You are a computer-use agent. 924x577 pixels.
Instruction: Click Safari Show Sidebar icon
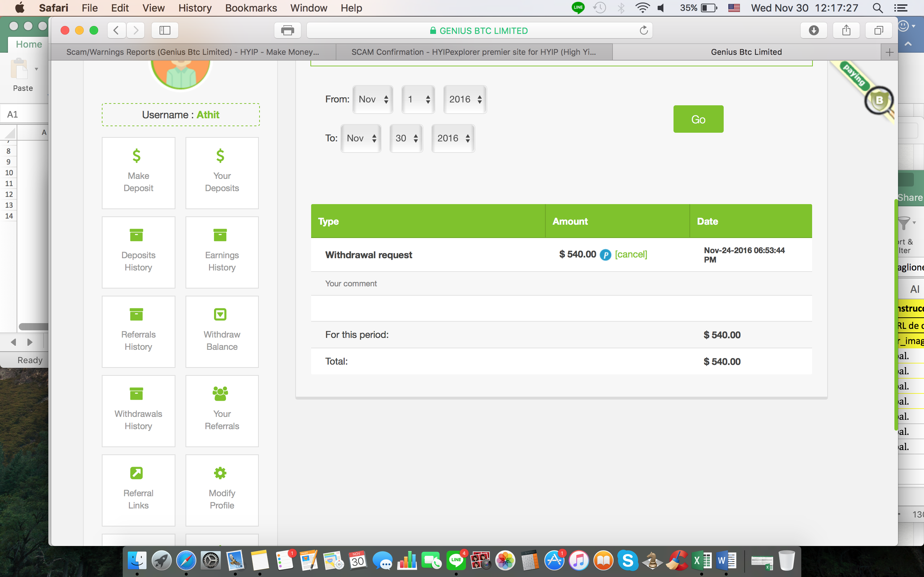165,31
